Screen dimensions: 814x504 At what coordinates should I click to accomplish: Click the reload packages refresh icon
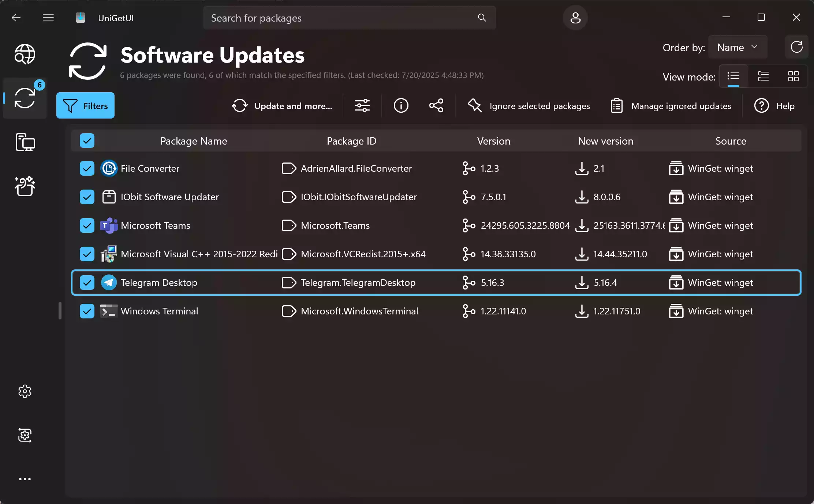click(796, 47)
